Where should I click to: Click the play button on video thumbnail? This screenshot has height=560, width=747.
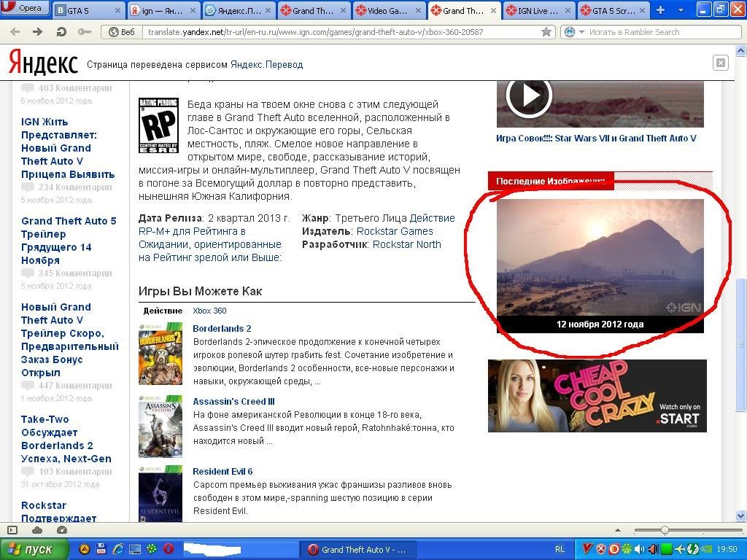coord(528,95)
